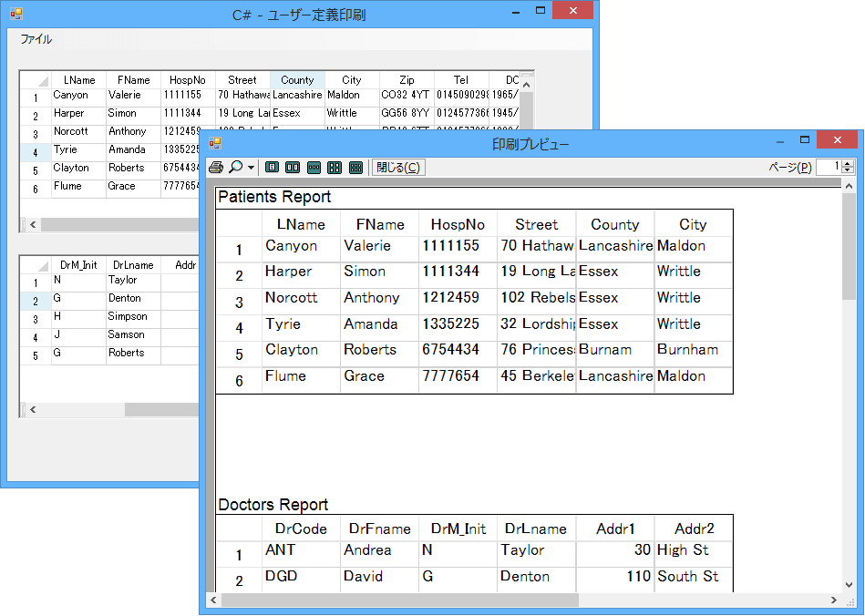Click the Tel column header in main grid
The image size is (865, 616).
[461, 80]
